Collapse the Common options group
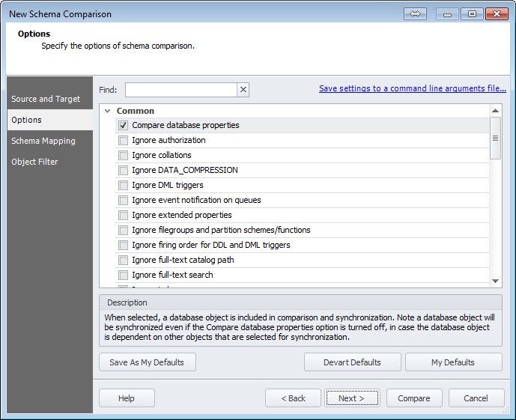 [x=107, y=111]
